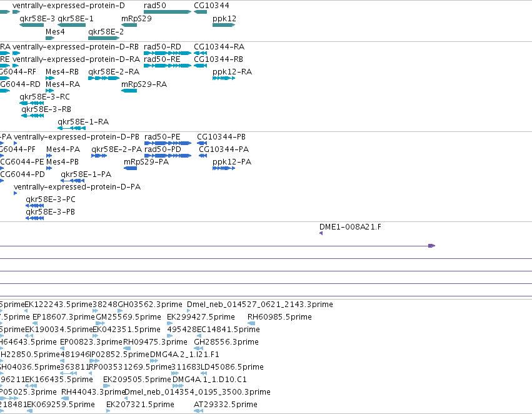532x414 pixels.
Task: Click the EK207321.5prime EST
Action: pyautogui.click(x=108, y=411)
